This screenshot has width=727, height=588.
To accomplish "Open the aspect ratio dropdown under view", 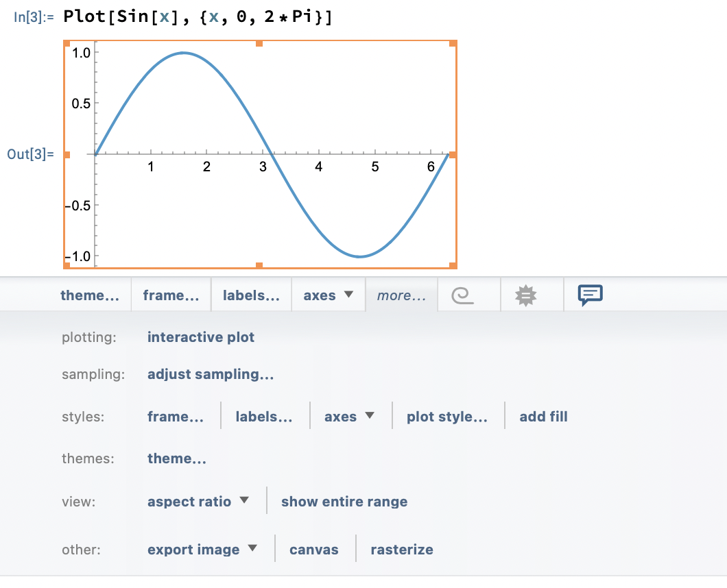I will 198,501.
